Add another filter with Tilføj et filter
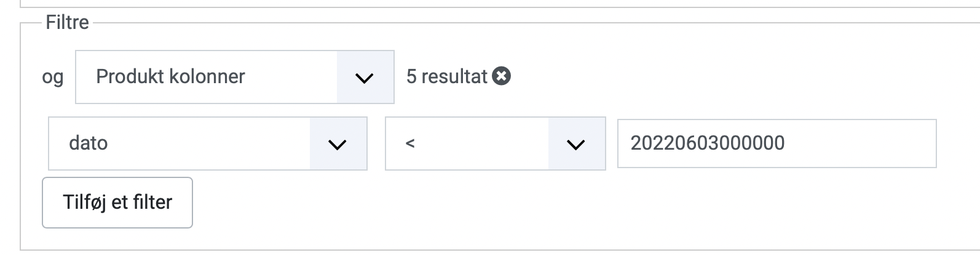This screenshot has height=255, width=980. click(x=117, y=203)
